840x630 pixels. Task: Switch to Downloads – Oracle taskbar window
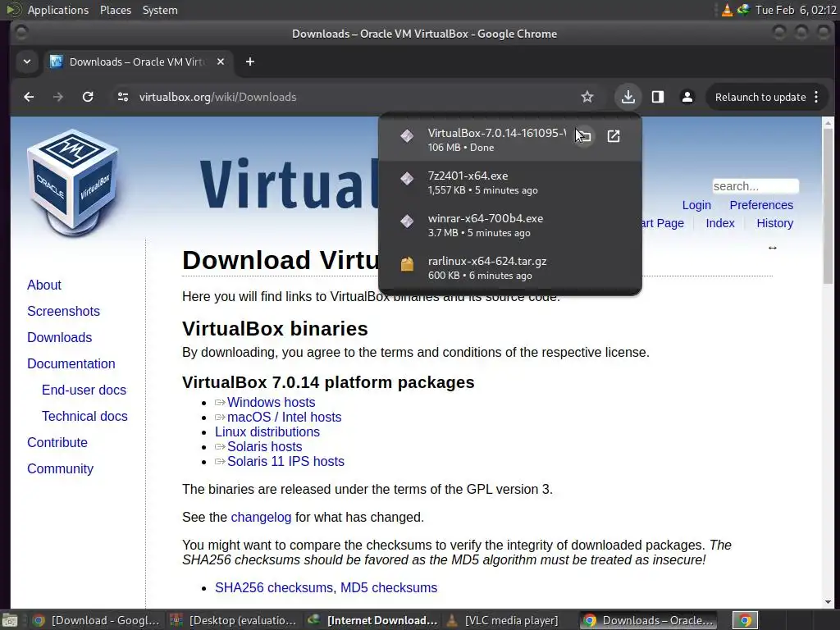point(650,620)
